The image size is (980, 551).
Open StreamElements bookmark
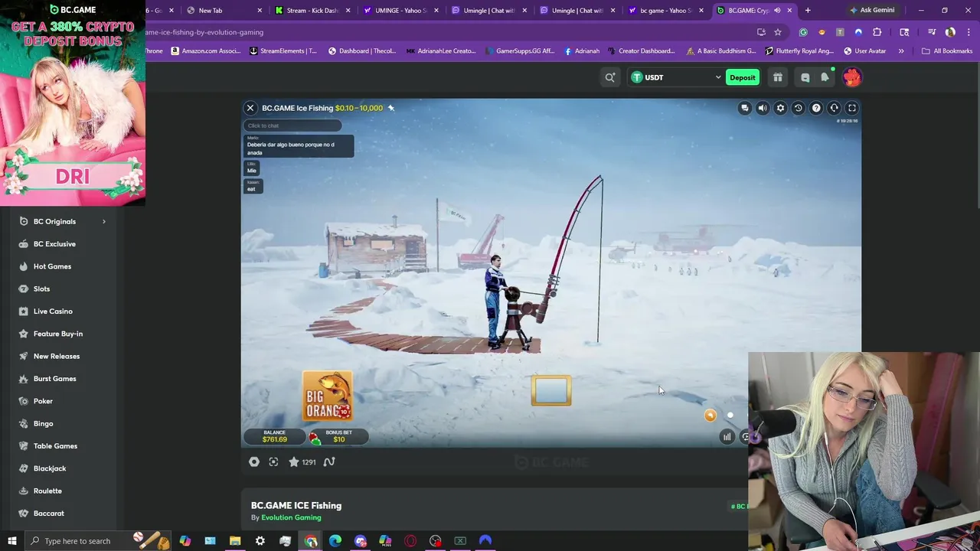coord(283,51)
